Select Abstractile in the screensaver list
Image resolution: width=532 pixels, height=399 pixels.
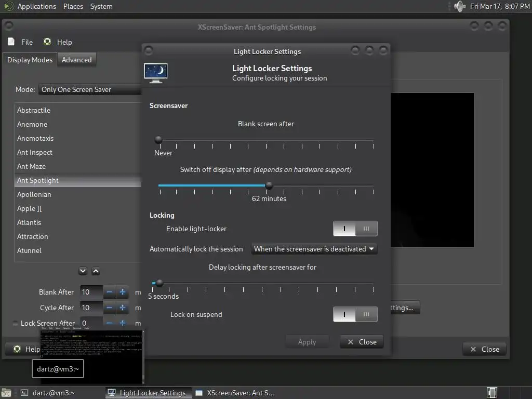coord(78,110)
